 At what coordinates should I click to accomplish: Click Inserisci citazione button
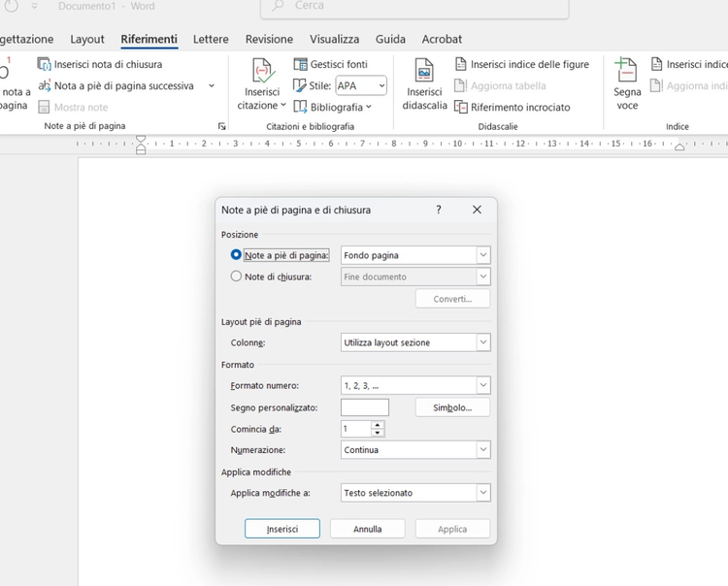pyautogui.click(x=262, y=84)
